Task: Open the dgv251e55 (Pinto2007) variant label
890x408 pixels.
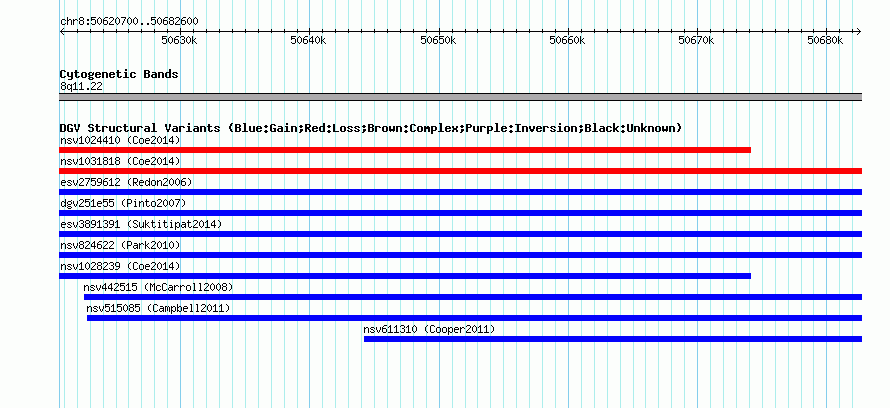Action: point(123,203)
